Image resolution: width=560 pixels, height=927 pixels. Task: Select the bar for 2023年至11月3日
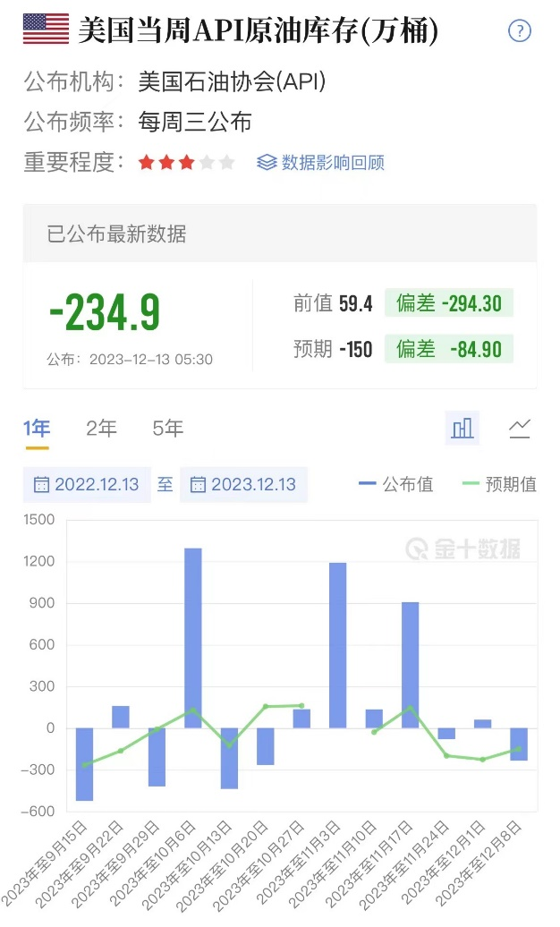(337, 645)
